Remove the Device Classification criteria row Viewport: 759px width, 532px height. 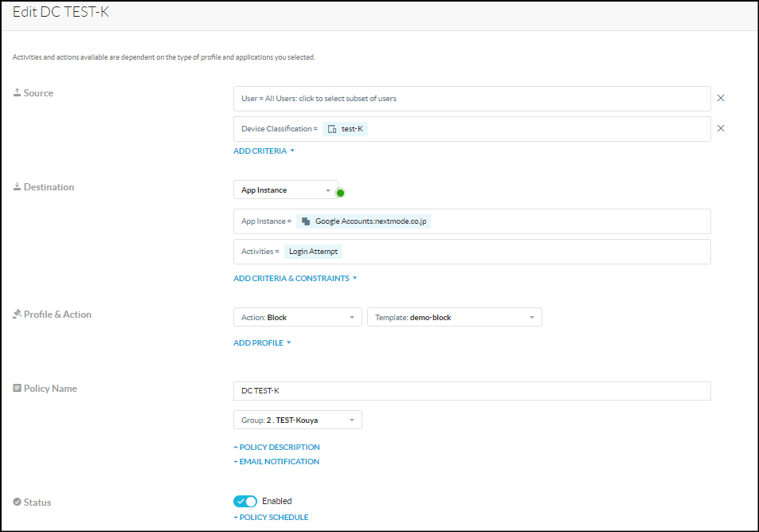click(721, 128)
